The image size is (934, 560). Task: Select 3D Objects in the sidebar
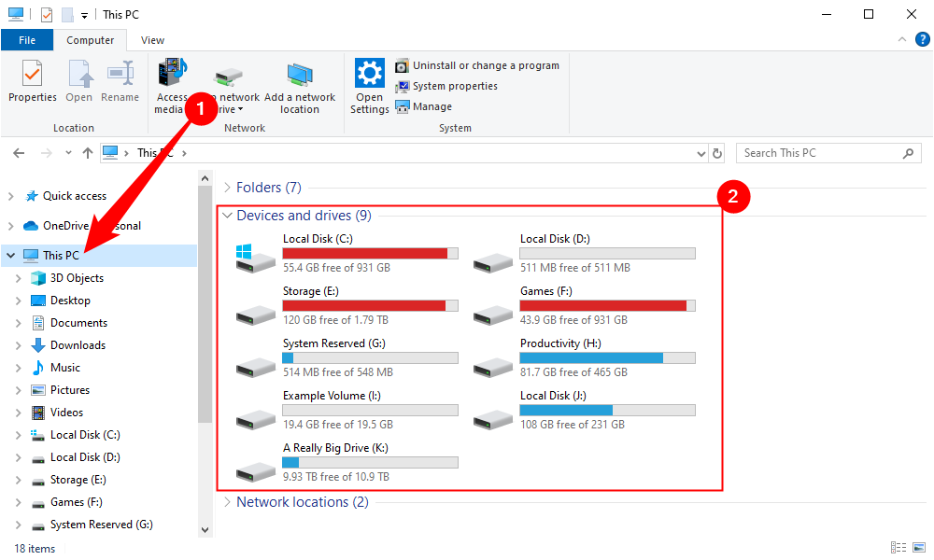[77, 278]
